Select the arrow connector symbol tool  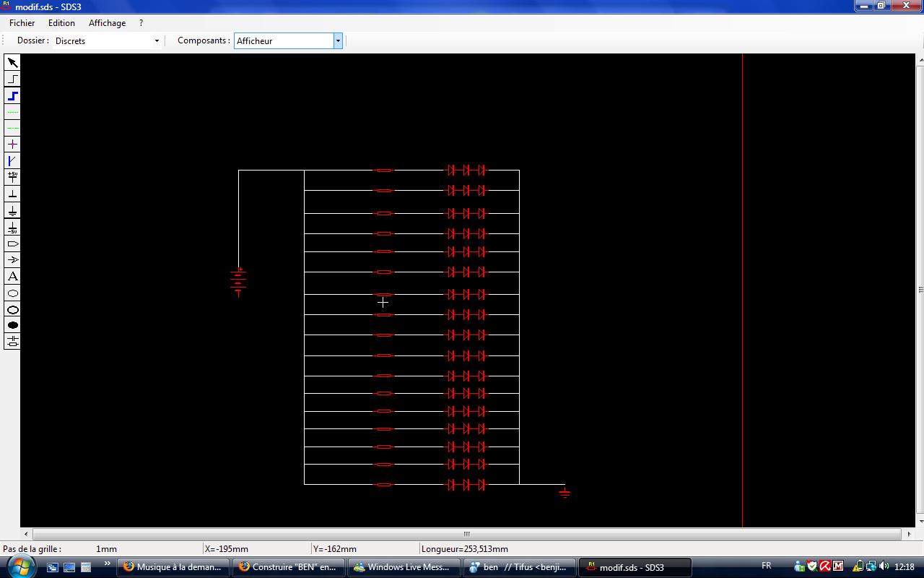pos(12,260)
